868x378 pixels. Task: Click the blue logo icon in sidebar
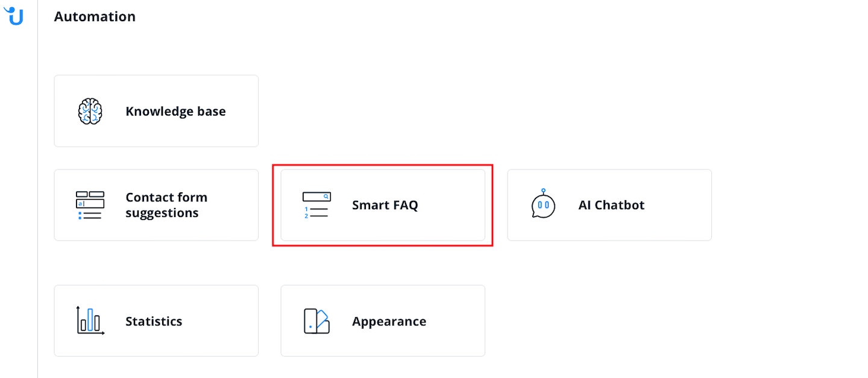tap(14, 16)
